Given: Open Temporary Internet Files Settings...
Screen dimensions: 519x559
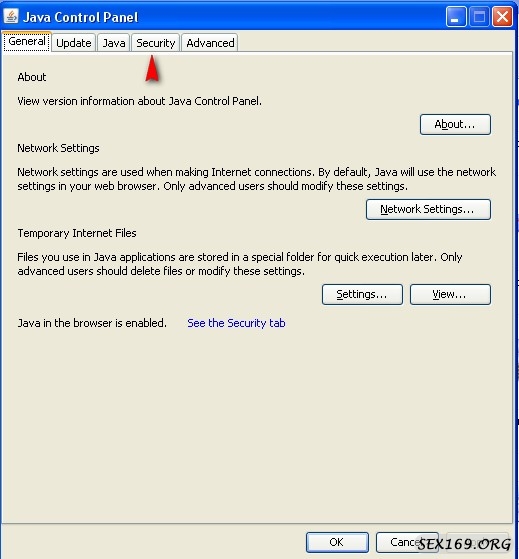Looking at the screenshot, I should (x=362, y=294).
